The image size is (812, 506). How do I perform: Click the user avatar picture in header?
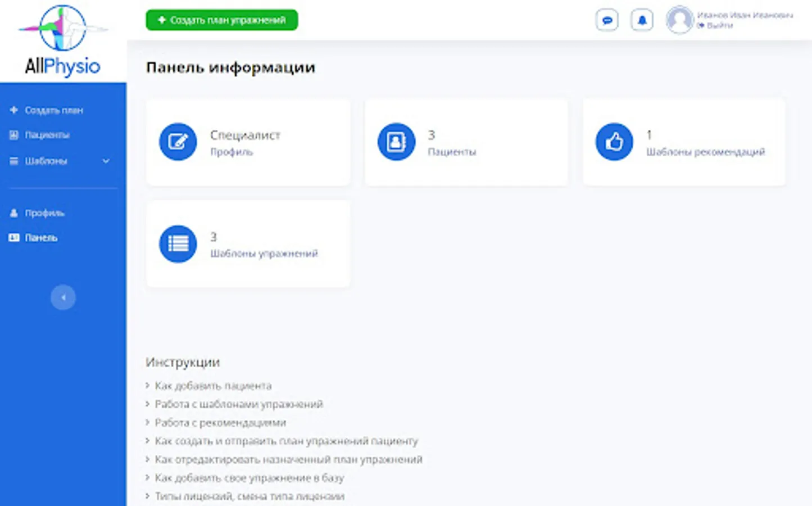679,20
